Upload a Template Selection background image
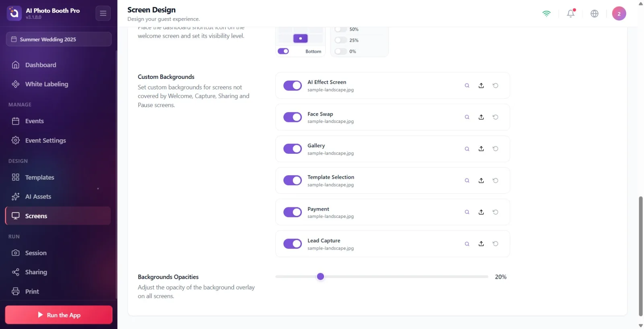Screen dimensions: 644x329 481,180
